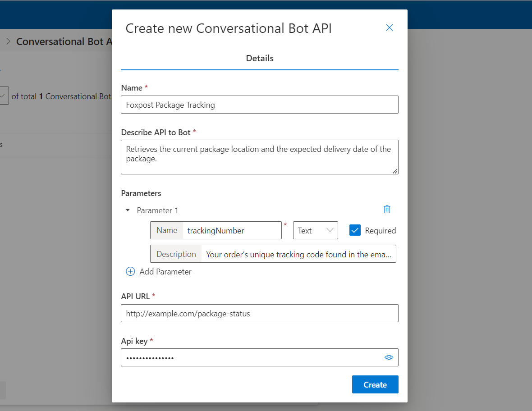Click the Parameters section heading
The height and width of the screenshot is (411, 532).
141,193
